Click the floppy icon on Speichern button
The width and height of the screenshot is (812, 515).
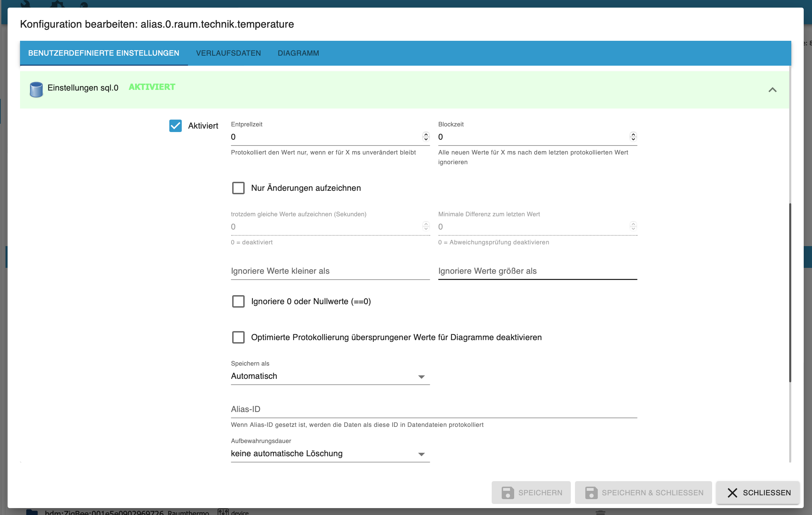pos(508,493)
